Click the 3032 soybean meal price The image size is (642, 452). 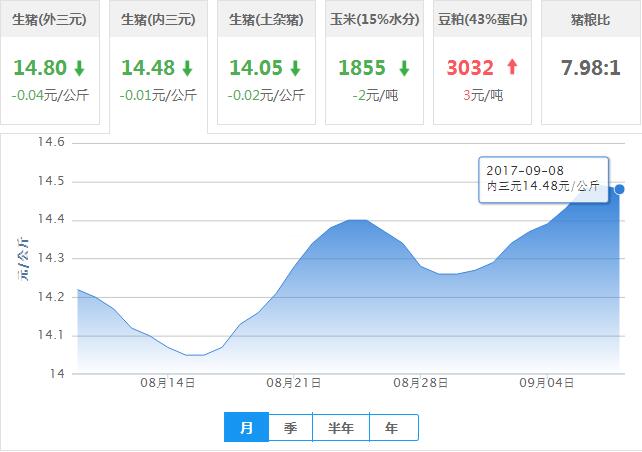pos(470,68)
